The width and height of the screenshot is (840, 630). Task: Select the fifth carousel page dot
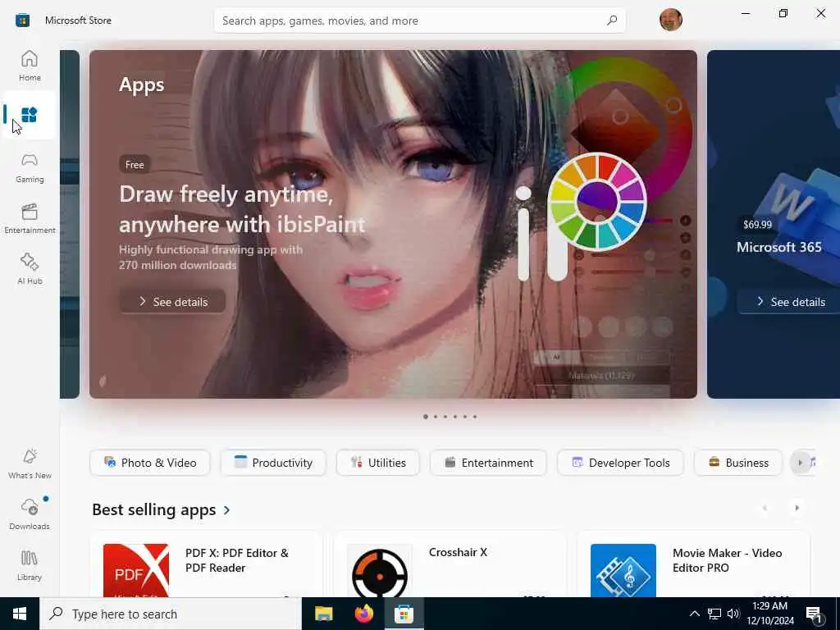coord(465,416)
